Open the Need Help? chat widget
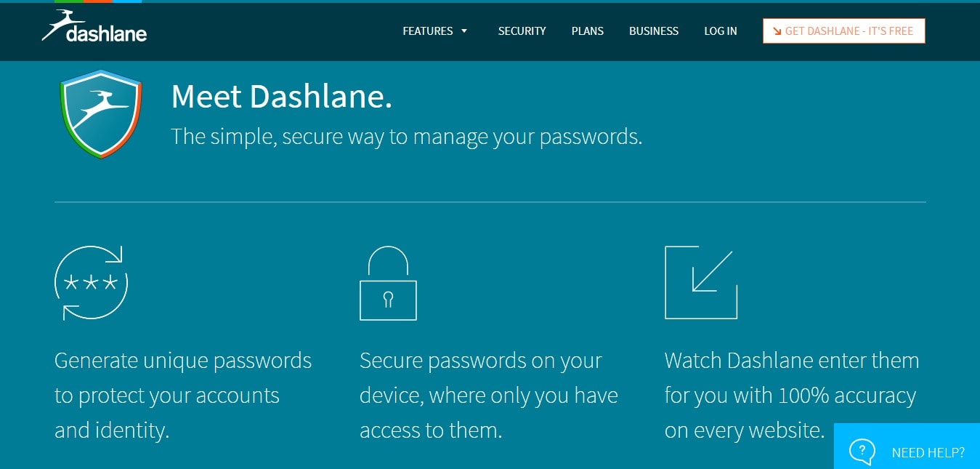This screenshot has width=980, height=469. point(907,446)
